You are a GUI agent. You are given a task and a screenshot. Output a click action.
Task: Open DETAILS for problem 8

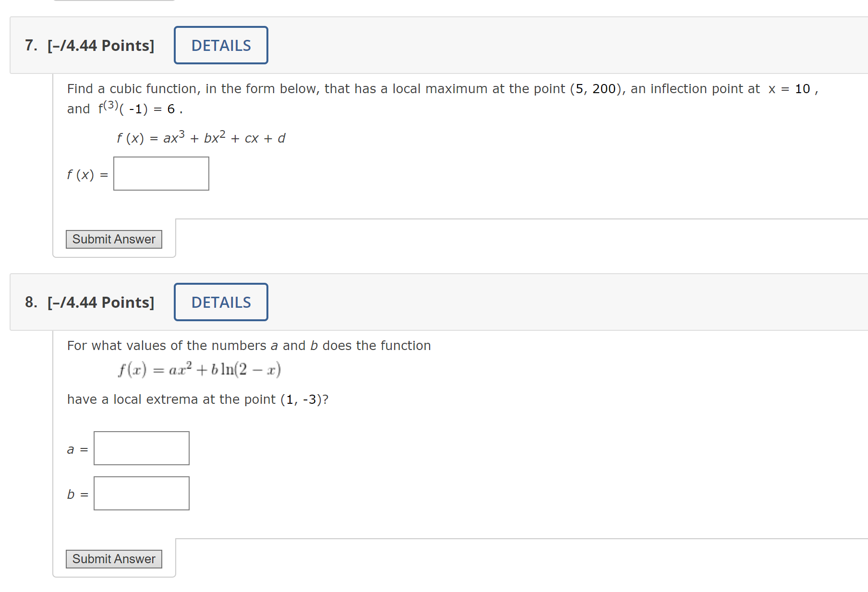[220, 302]
